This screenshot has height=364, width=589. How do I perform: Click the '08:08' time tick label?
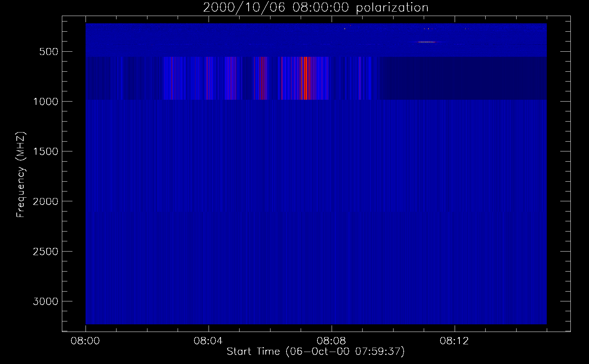332,341
